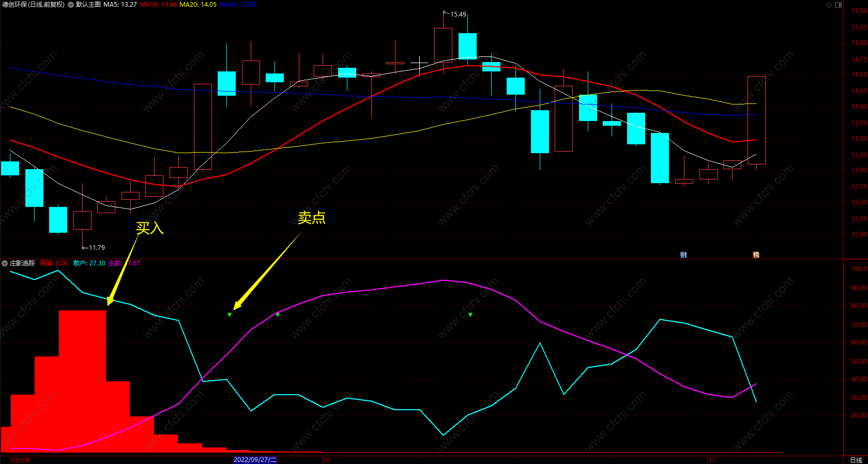868x464 pixels.
Task: Click the month 11 marker on time axis
Action: [712, 460]
